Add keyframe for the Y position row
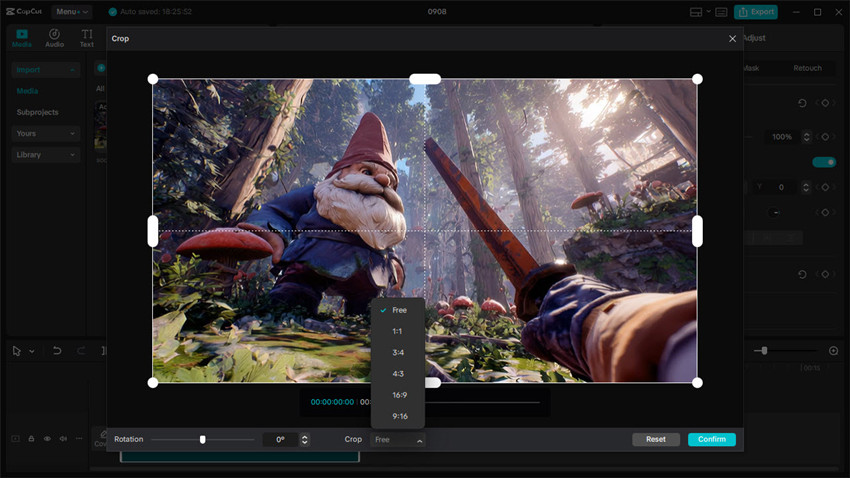The image size is (850, 478). (825, 187)
